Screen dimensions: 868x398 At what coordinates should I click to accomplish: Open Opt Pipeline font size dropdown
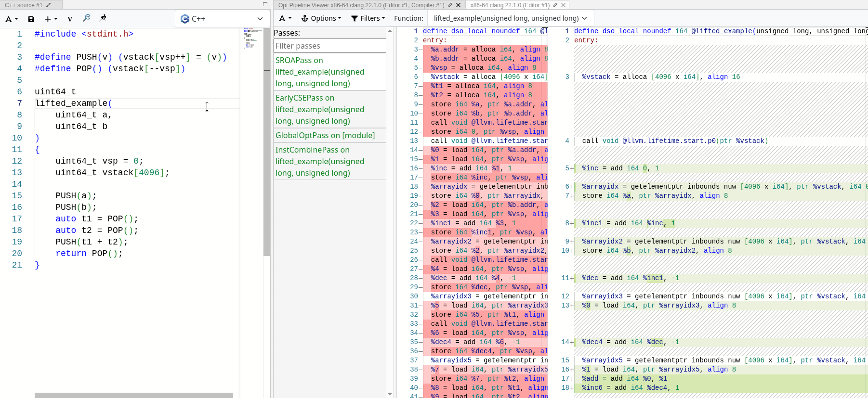pyautogui.click(x=285, y=18)
